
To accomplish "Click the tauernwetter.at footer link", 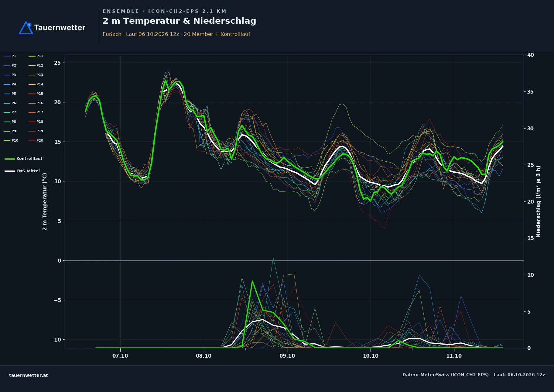I will [x=29, y=375].
